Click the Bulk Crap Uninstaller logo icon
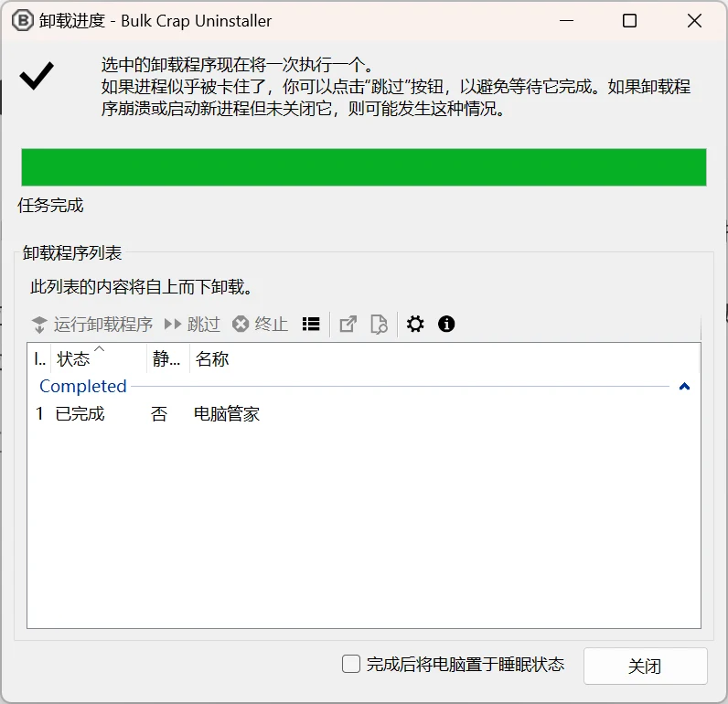Image resolution: width=728 pixels, height=704 pixels. pyautogui.click(x=22, y=21)
